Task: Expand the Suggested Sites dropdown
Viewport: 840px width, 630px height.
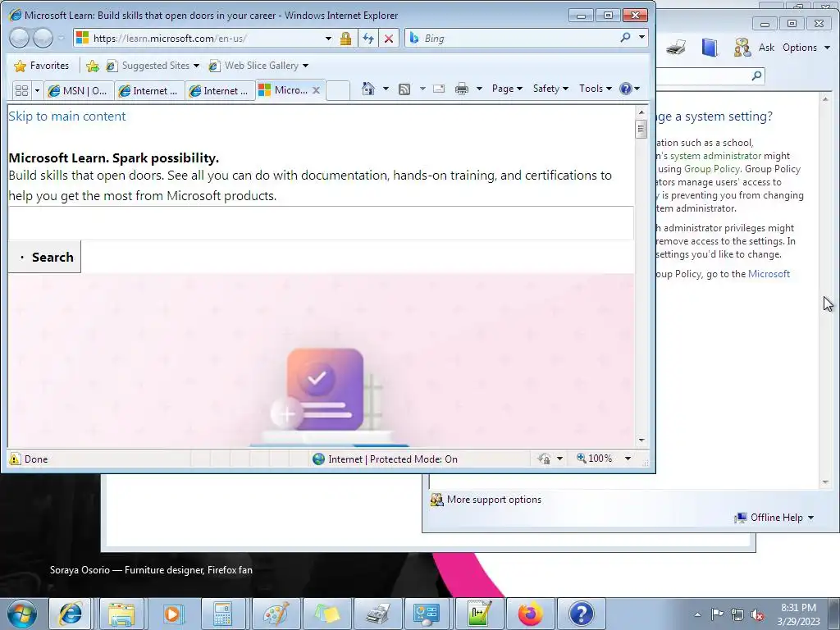Action: [196, 66]
